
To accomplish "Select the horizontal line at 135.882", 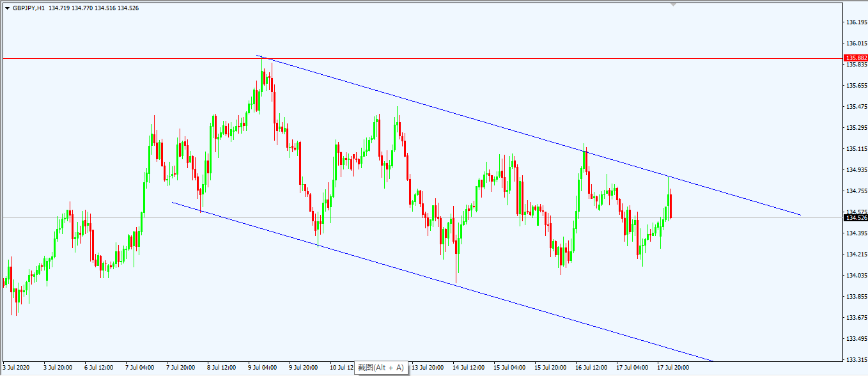I will click(422, 58).
